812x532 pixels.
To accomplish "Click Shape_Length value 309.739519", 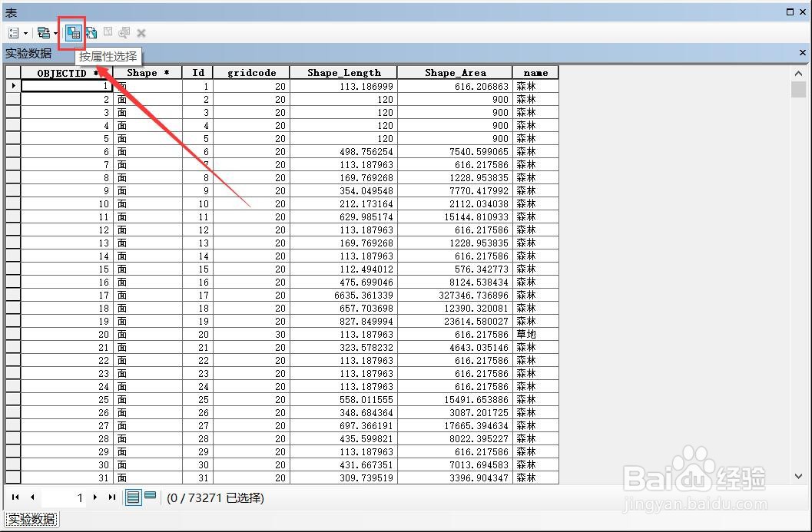I will point(344,477).
